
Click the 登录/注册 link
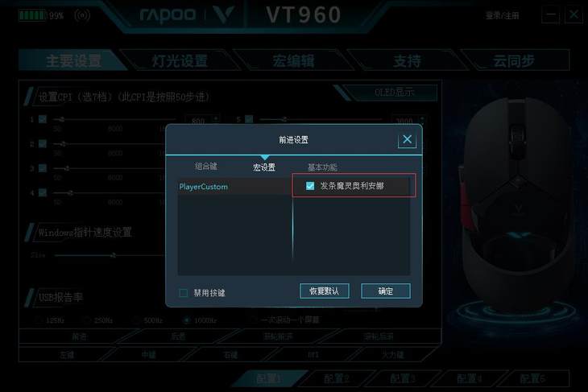pyautogui.click(x=502, y=15)
